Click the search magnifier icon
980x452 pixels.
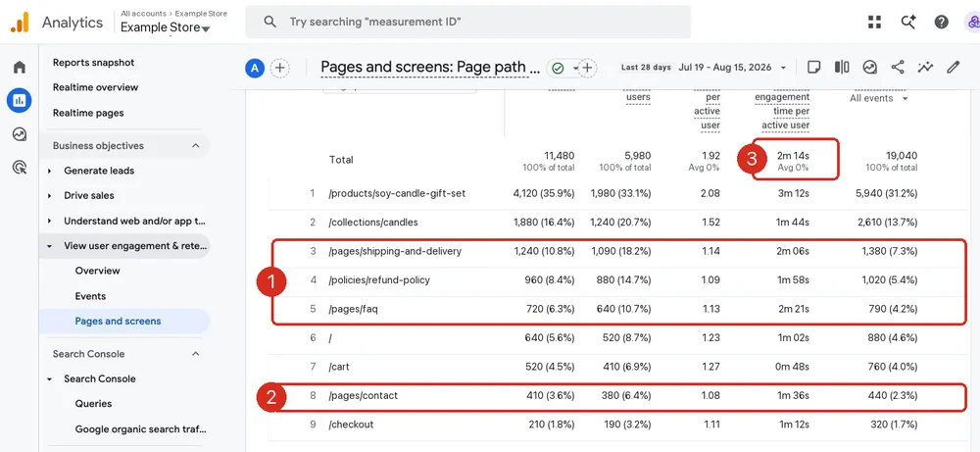point(270,22)
